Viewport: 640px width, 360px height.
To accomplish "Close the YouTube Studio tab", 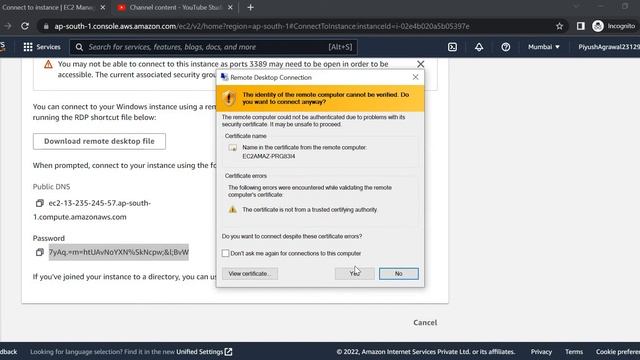I will (230, 7).
